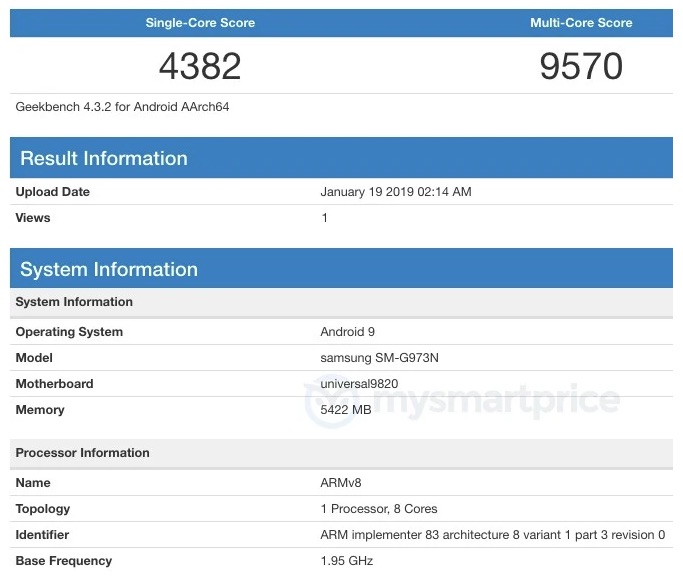Select the processor Name label
This screenshot has width=683, height=584.
pyautogui.click(x=33, y=483)
